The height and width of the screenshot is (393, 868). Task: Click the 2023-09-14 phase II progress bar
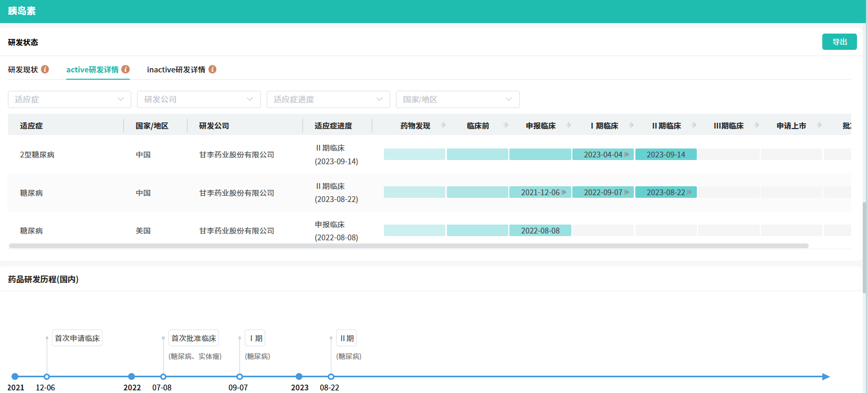[x=665, y=155]
